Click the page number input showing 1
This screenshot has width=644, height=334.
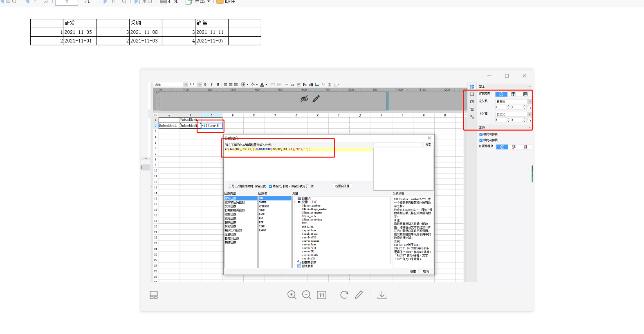(x=67, y=2)
